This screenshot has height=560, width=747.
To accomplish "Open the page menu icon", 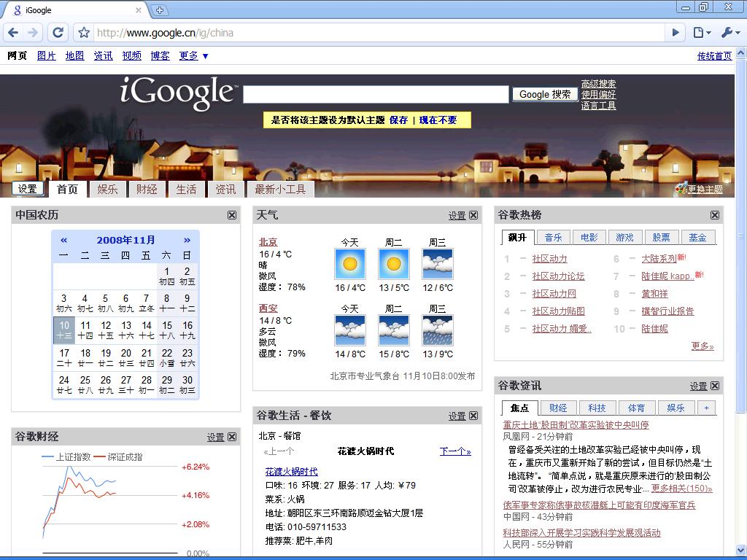I will coord(702,32).
